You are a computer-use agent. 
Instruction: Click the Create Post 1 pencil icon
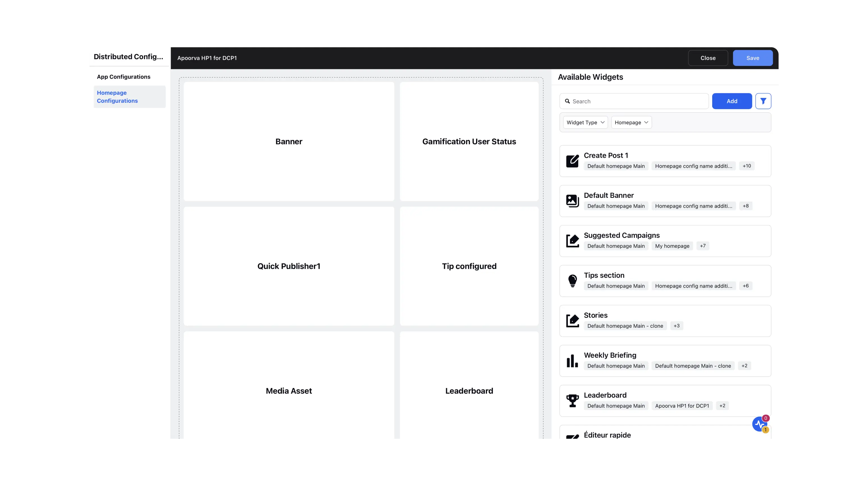(572, 161)
